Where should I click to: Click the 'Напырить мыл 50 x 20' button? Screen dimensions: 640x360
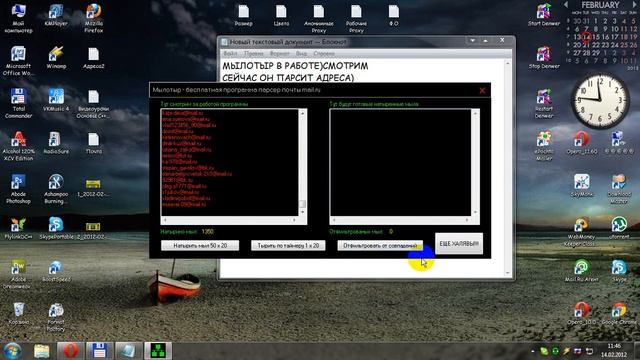coord(200,245)
